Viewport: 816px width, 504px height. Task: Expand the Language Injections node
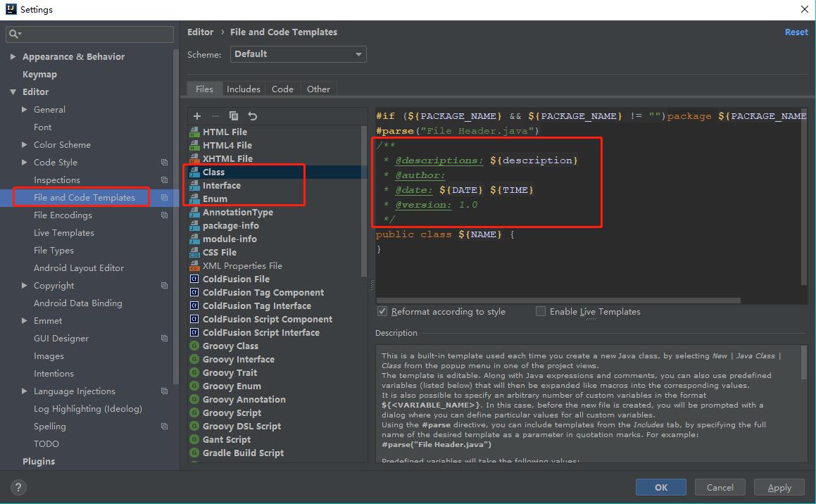(x=25, y=391)
